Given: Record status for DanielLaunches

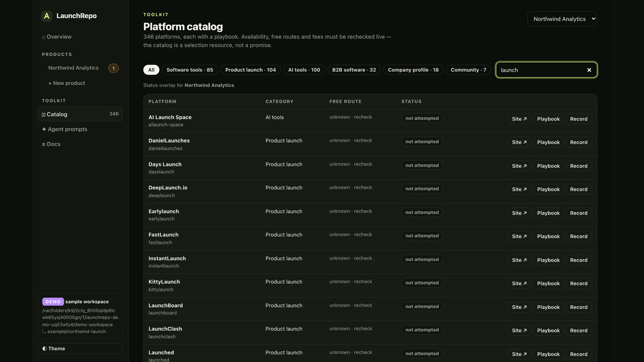Looking at the screenshot, I should point(579,142).
